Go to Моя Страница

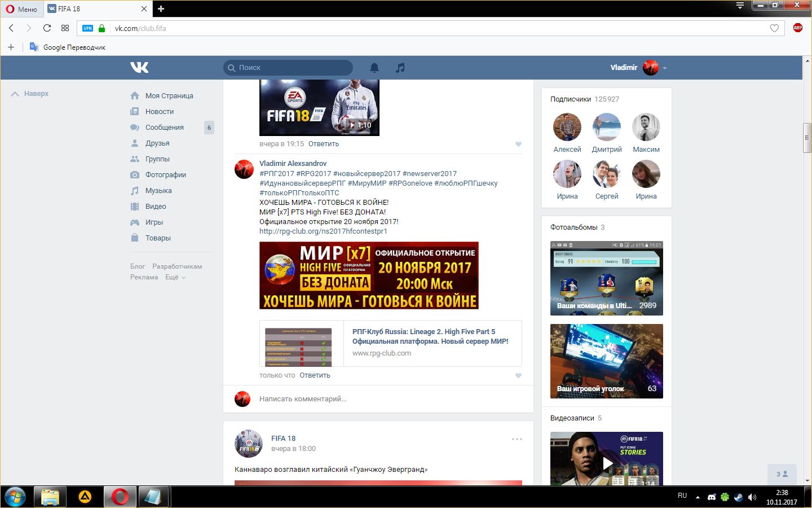point(169,96)
